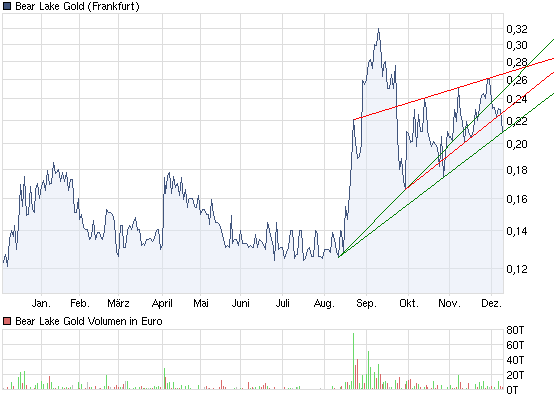Viewport: 554px width, 405px height.
Task: Click the blue Bear Lake Gold legend square
Action: (7, 6)
